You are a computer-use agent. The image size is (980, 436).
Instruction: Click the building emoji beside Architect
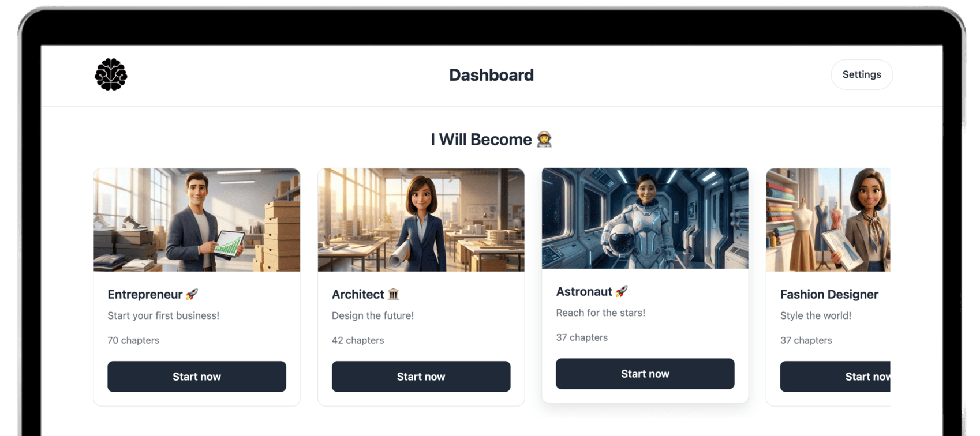pyautogui.click(x=394, y=294)
